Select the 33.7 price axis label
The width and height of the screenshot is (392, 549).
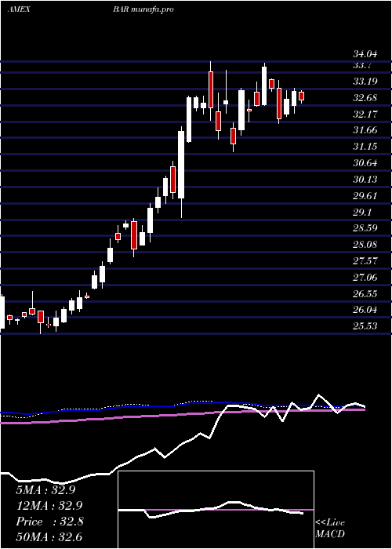tap(362, 65)
